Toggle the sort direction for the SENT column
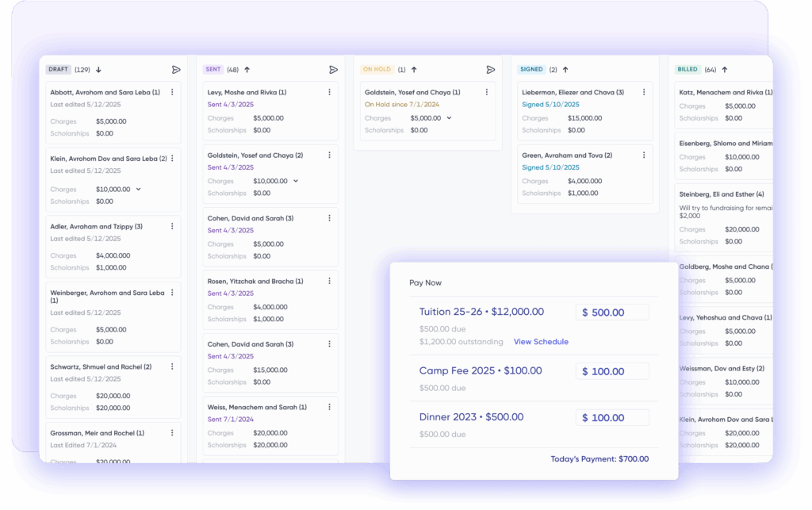The height and width of the screenshot is (510, 812). coord(246,68)
